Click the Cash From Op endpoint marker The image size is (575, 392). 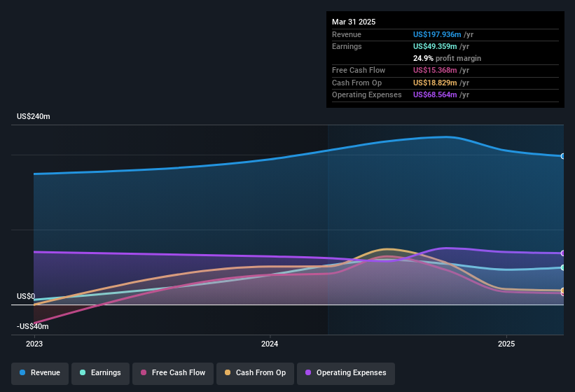[563, 290]
